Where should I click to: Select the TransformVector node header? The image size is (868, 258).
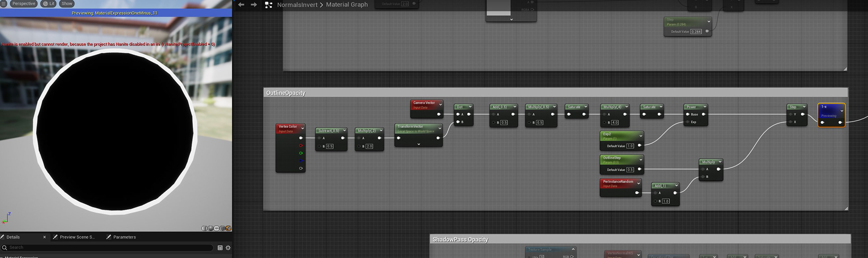point(418,128)
